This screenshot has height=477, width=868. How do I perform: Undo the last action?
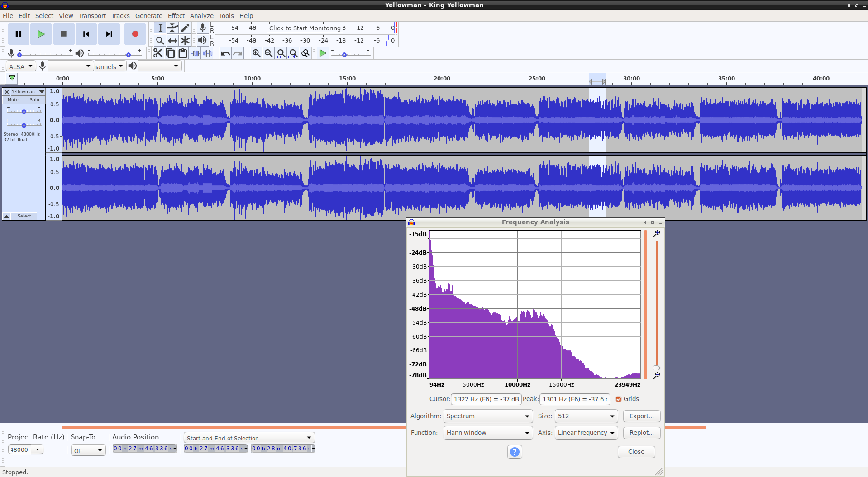point(225,53)
